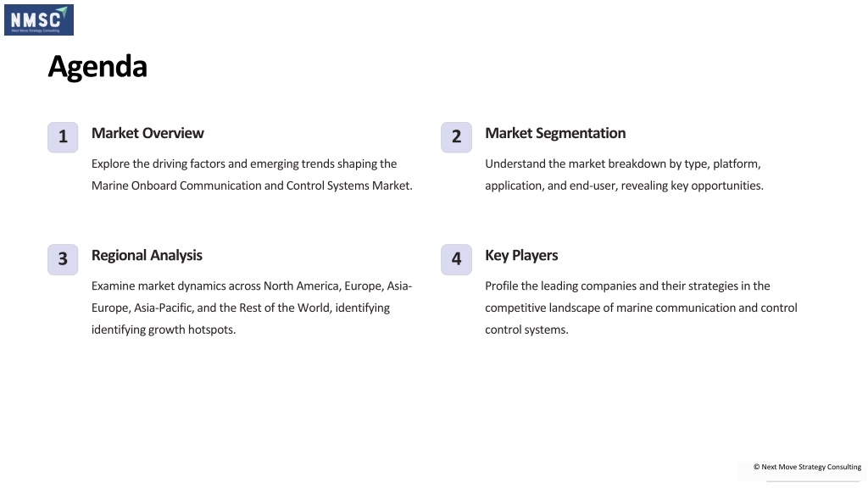Viewport: 868px width, 488px height.
Task: Open the Market Segmentation heading
Action: pos(555,133)
